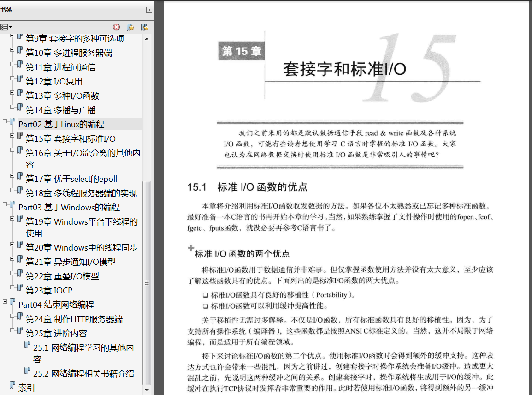Go to bookmark 25.1 网络编程学习的其他内容

[83, 353]
